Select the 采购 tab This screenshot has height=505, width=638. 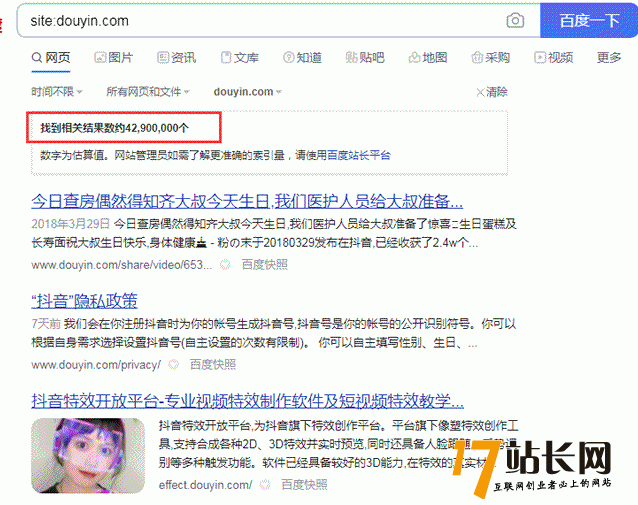click(491, 58)
